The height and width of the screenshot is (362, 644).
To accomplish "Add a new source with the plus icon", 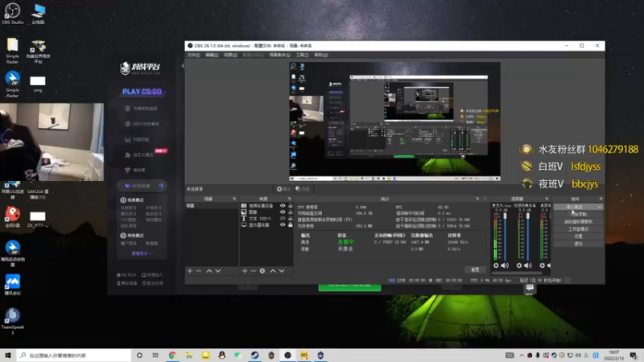I will 245,271.
